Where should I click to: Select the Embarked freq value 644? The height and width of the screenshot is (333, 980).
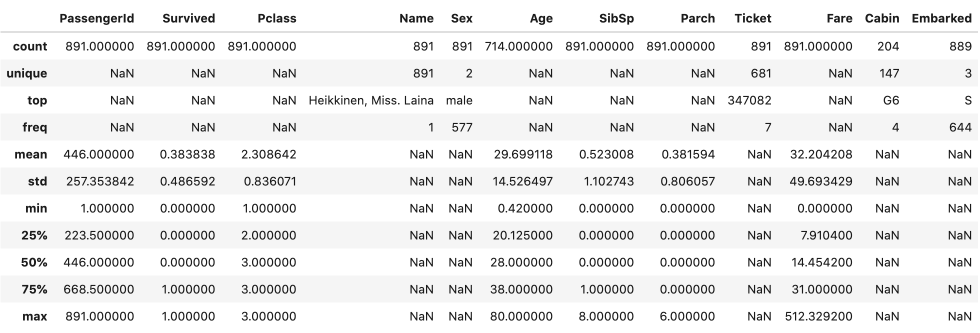(960, 127)
